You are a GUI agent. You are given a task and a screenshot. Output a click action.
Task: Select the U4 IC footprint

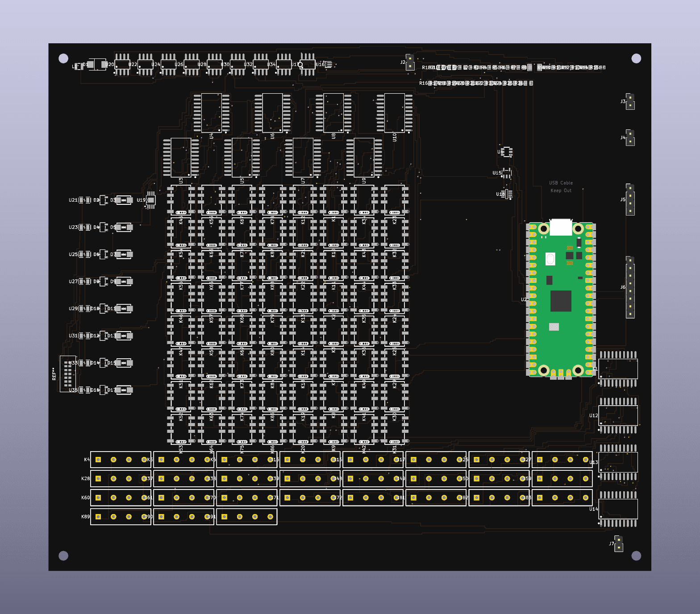coord(212,113)
